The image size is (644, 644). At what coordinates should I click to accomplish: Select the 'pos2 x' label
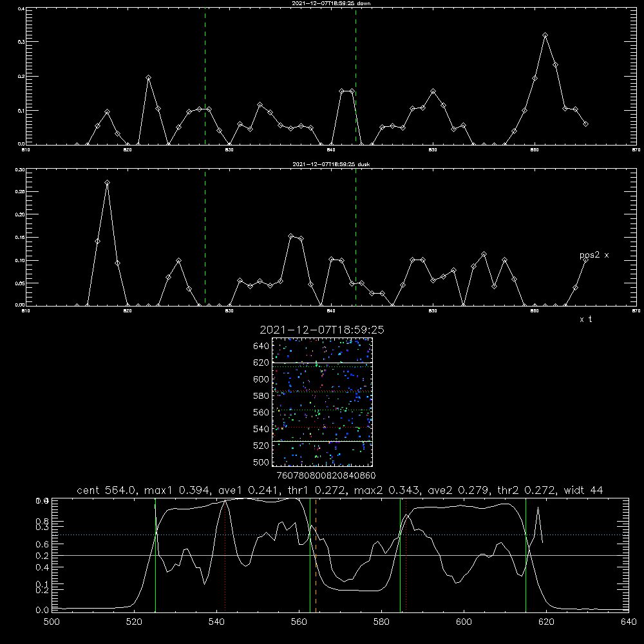click(x=594, y=255)
